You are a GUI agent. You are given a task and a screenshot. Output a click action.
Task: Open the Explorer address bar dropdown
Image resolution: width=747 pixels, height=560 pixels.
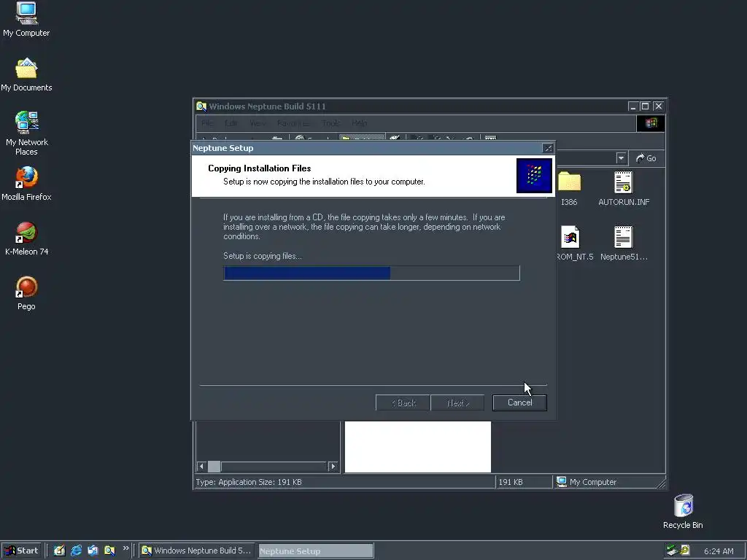[x=621, y=158]
